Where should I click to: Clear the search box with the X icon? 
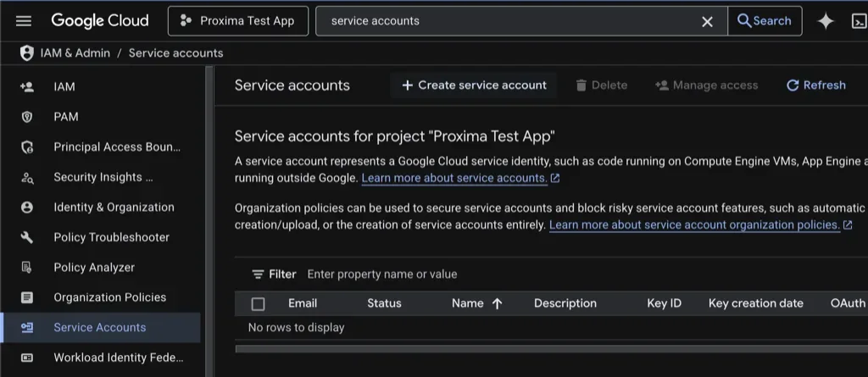pyautogui.click(x=708, y=21)
